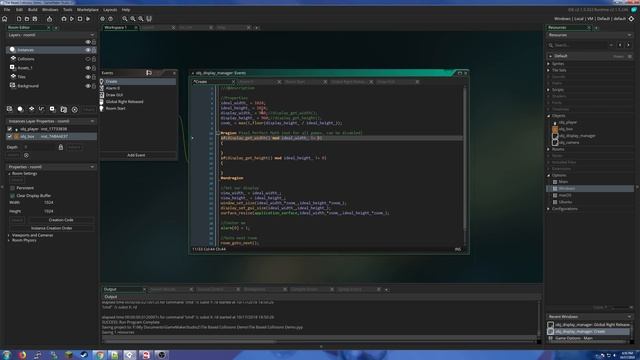This screenshot has height=360, width=640.
Task: Expand Viewports and Cameras section
Action: coord(9,236)
